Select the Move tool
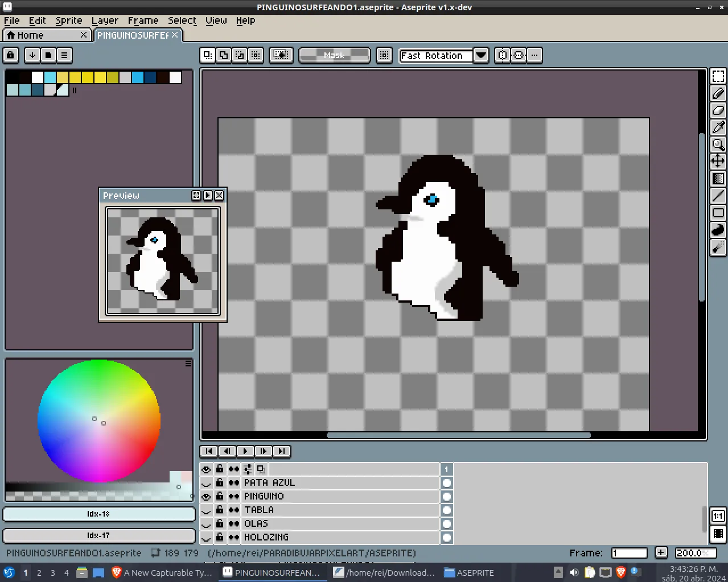Viewport: 728px width, 582px height. point(718,161)
